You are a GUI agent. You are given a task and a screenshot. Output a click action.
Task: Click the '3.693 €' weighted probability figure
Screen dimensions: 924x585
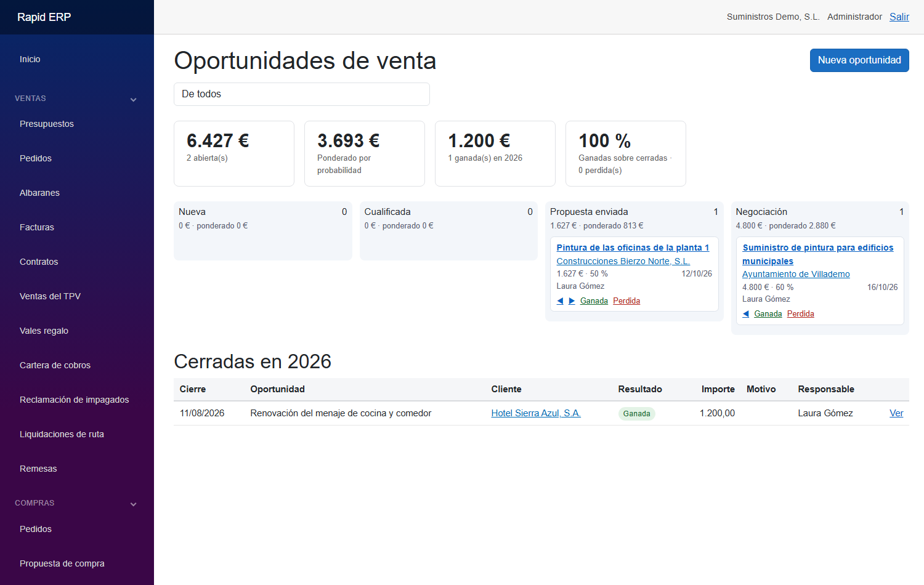pos(348,141)
